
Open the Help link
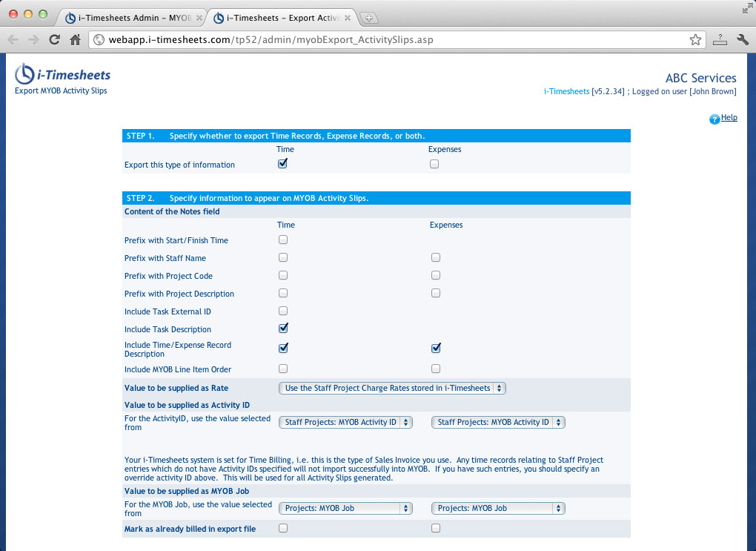click(x=729, y=117)
